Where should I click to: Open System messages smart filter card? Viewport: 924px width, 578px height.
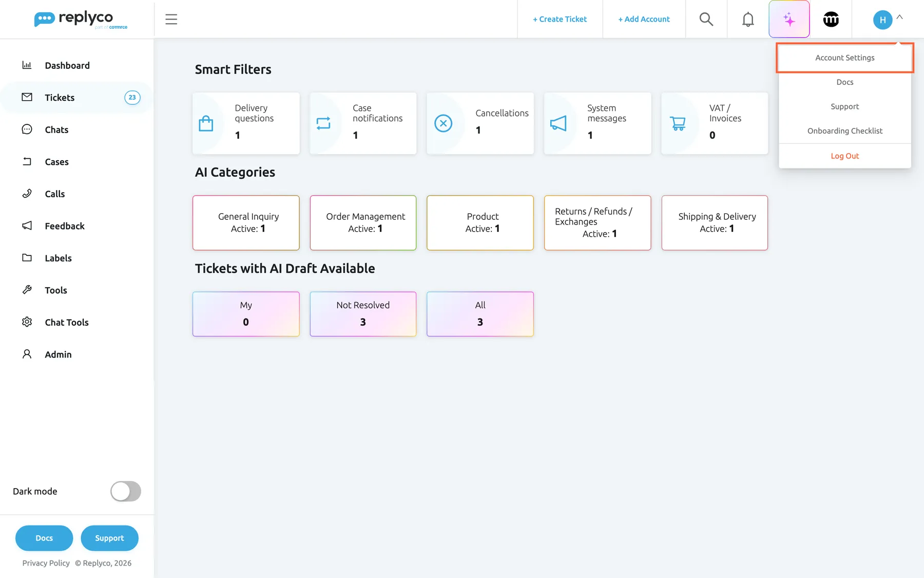(x=598, y=123)
